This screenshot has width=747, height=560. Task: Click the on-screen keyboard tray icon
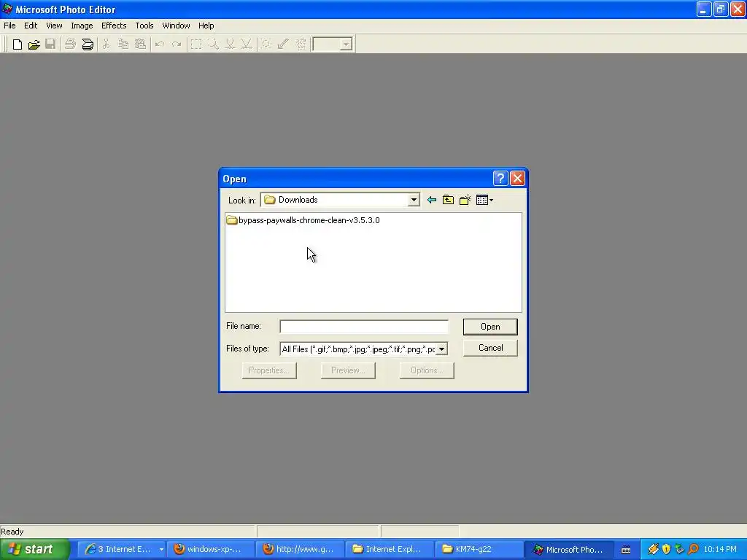click(x=626, y=550)
